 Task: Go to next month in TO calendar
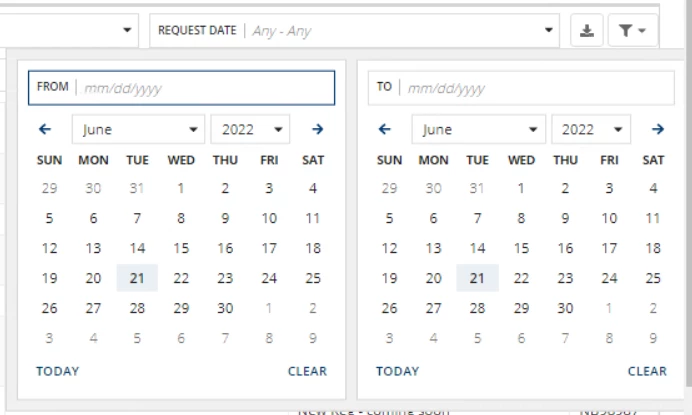click(658, 129)
